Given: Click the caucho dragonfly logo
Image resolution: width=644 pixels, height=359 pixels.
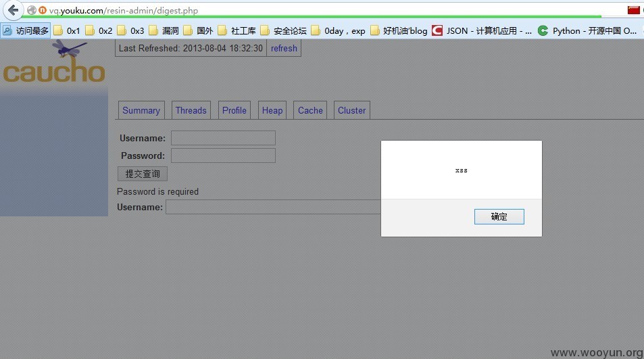Looking at the screenshot, I should (x=54, y=62).
